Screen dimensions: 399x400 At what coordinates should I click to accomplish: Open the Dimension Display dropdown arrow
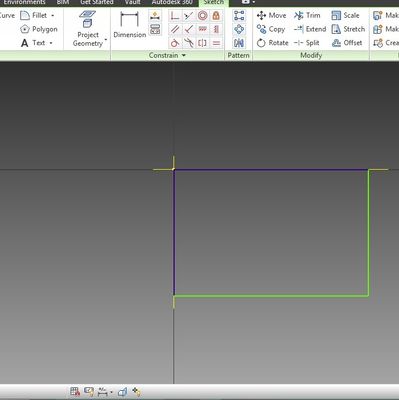(x=111, y=392)
